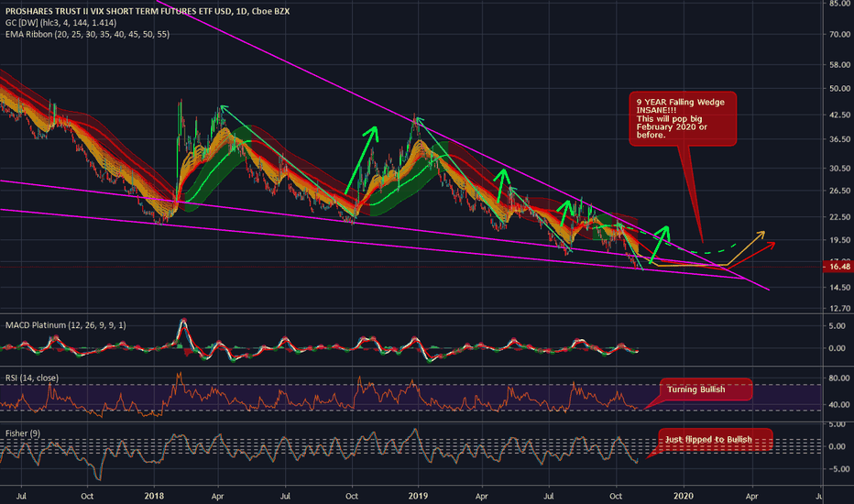Click the 50.00 price axis label
Image resolution: width=854 pixels, height=504 pixels.
pos(839,88)
